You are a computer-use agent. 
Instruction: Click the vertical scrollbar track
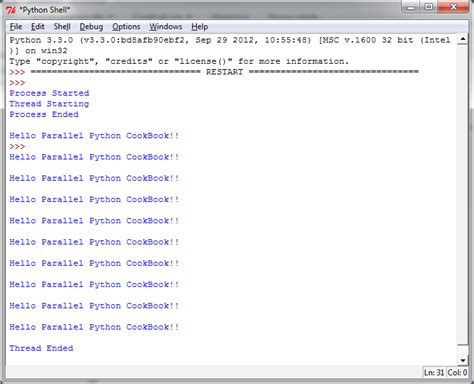coord(463,195)
